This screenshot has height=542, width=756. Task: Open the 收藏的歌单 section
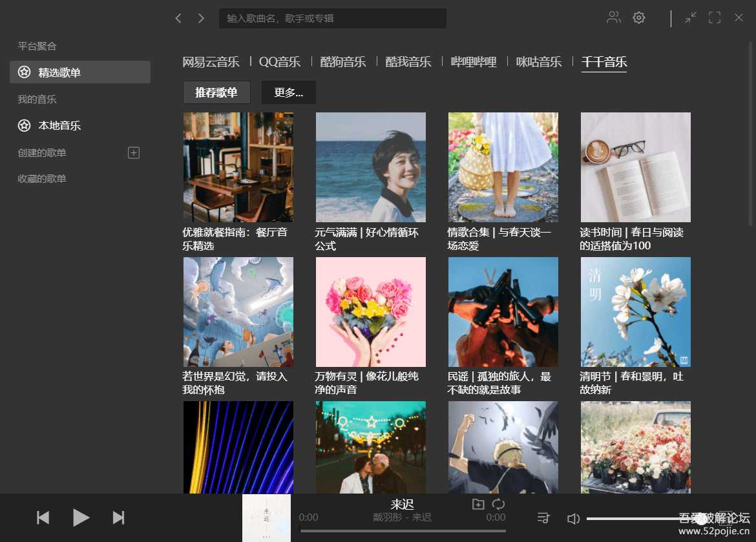41,178
